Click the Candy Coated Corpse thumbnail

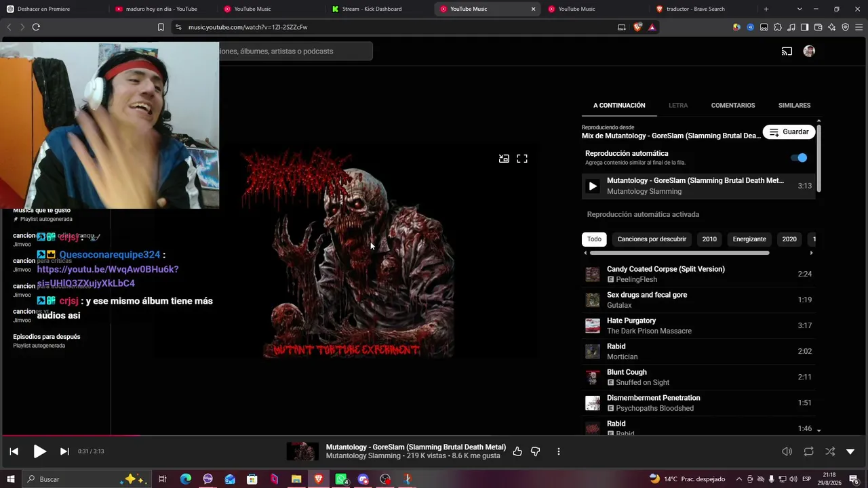coord(593,274)
